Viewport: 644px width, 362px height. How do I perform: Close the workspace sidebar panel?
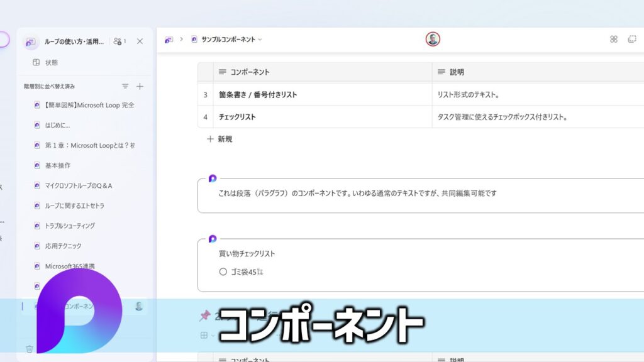(140, 41)
